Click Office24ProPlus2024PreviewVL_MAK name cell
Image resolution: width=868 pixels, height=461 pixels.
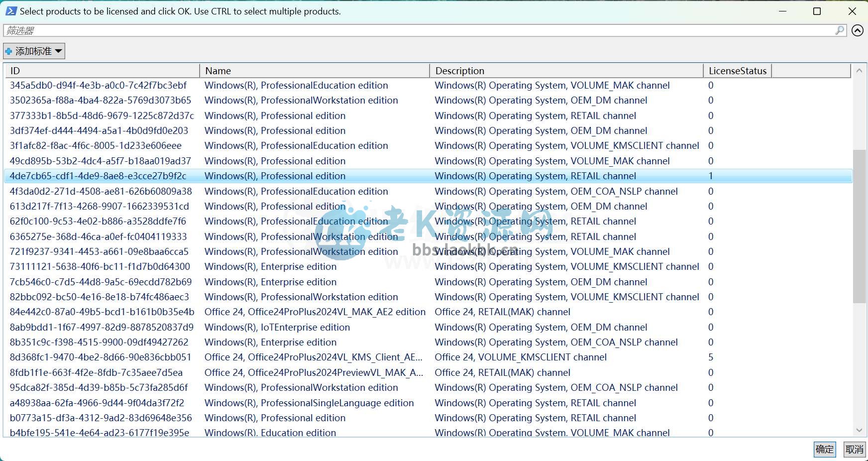(314, 372)
